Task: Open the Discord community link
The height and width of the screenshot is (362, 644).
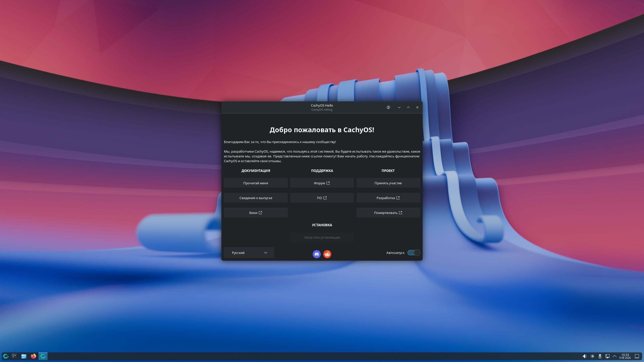Action: pos(316,254)
